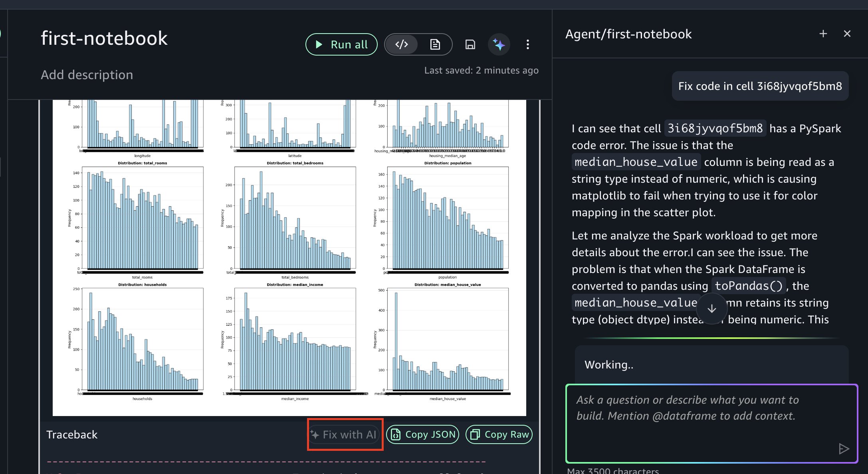Click the total_rooms distribution histogram
This screenshot has height=474, width=868.
(x=143, y=218)
